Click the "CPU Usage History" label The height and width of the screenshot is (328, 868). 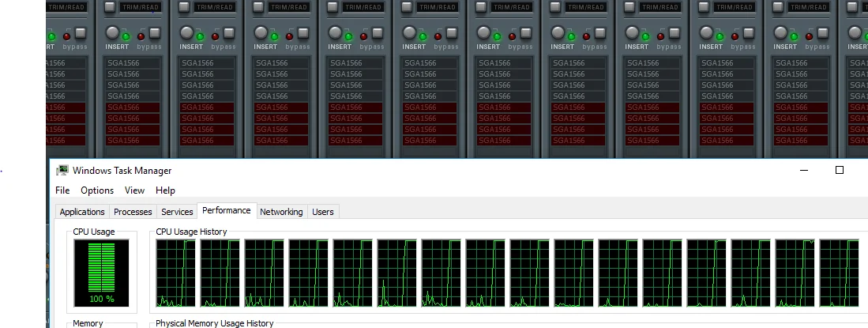(192, 232)
